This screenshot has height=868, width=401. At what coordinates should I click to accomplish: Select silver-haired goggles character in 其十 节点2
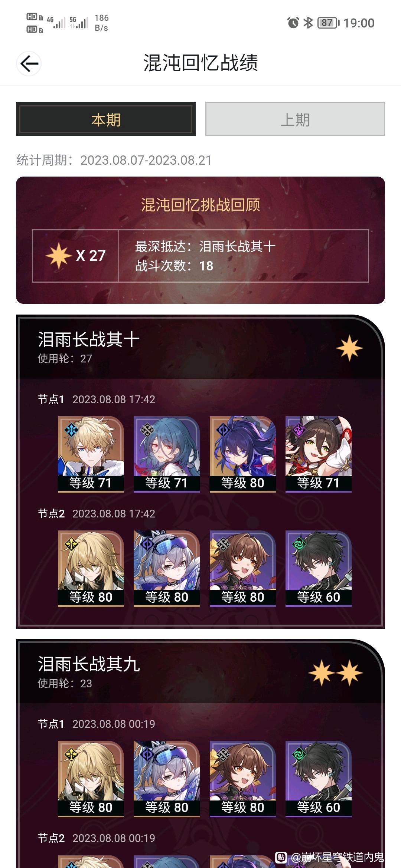pyautogui.click(x=167, y=568)
